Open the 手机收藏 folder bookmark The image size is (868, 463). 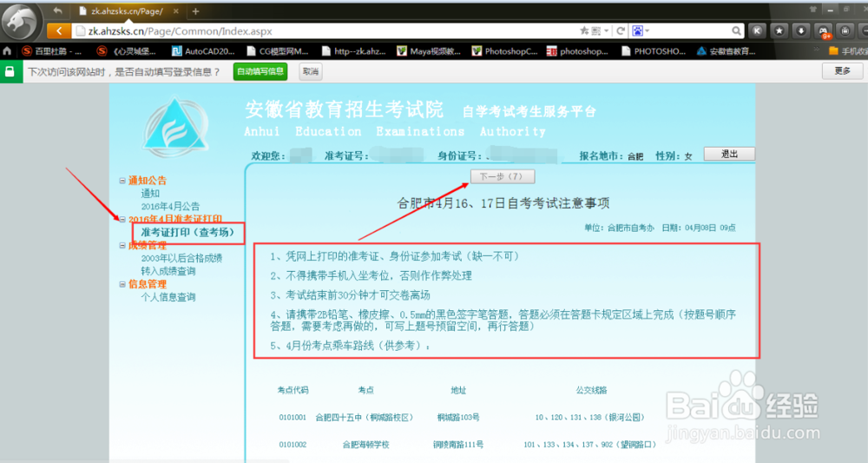848,51
